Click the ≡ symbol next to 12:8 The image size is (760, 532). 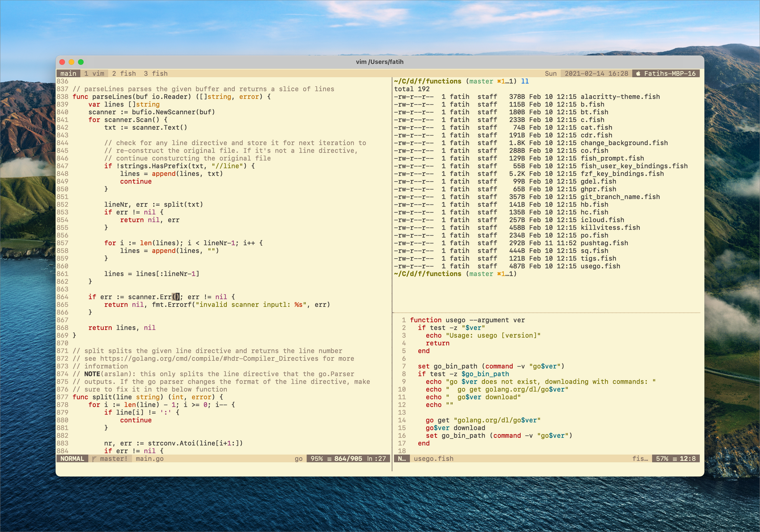tap(674, 458)
